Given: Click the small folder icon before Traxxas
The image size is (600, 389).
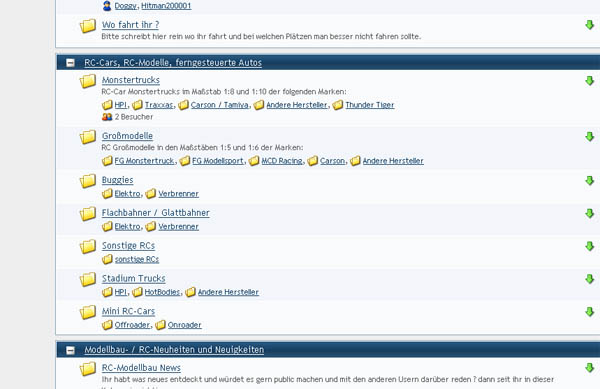Looking at the screenshot, I should [x=137, y=105].
